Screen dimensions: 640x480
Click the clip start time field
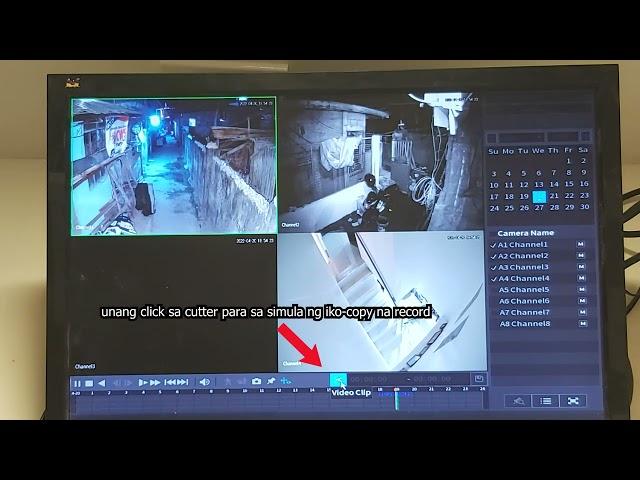[369, 379]
